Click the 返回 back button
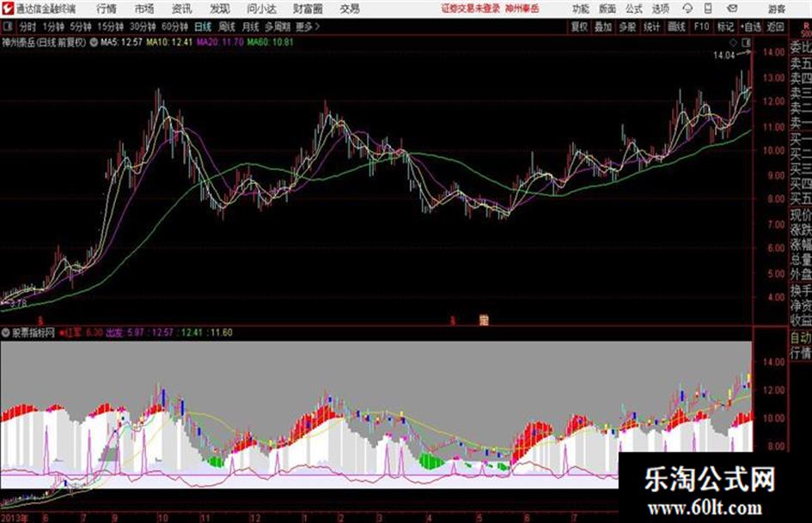Image resolution: width=812 pixels, height=523 pixels. 775,27
